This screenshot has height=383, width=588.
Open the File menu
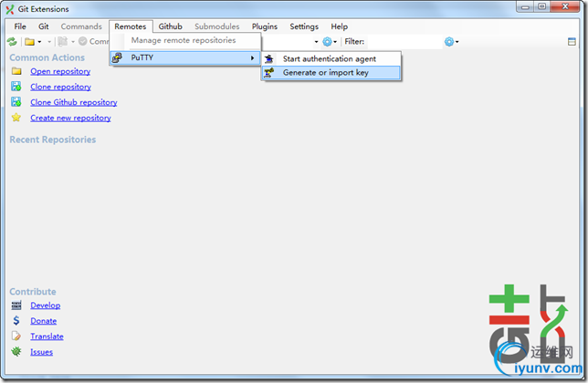pyautogui.click(x=20, y=26)
